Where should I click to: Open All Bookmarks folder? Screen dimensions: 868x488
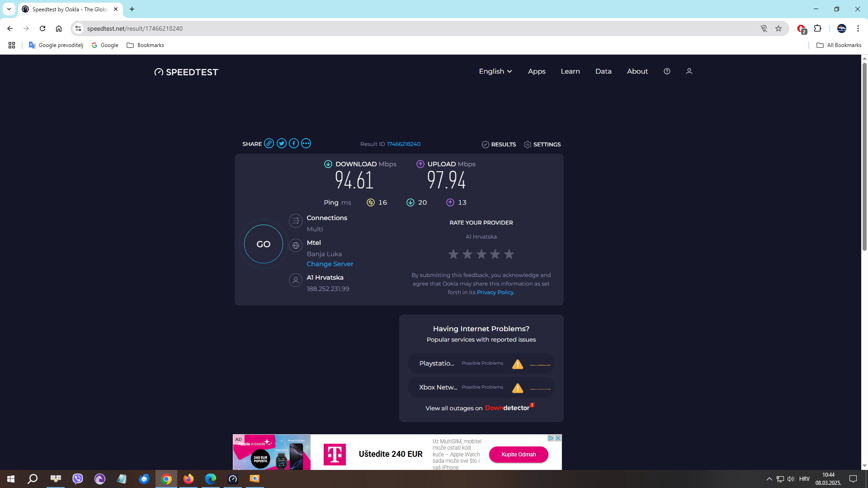tap(839, 45)
